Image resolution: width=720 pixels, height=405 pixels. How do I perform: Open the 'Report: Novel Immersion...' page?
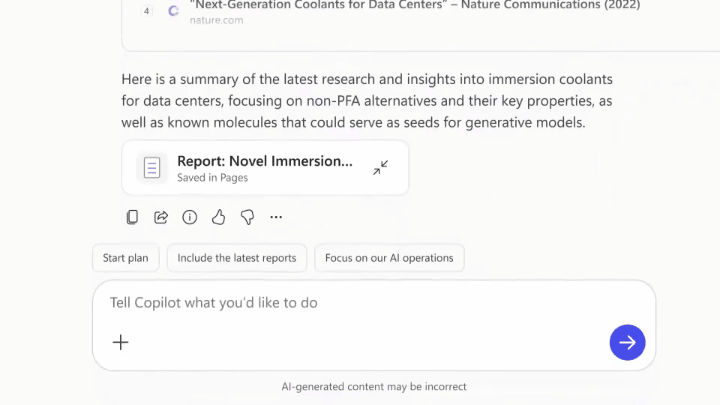point(264,161)
